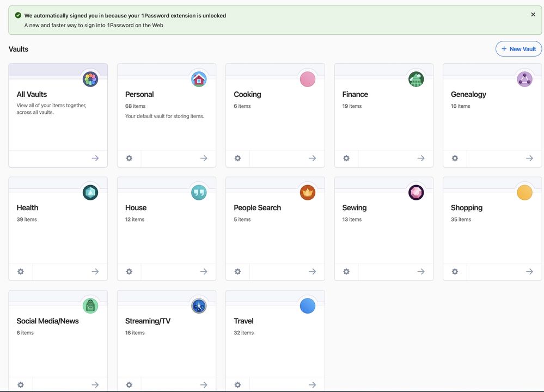The width and height of the screenshot is (544, 392).
Task: Click arrow to open Shopping vault
Action: point(529,272)
